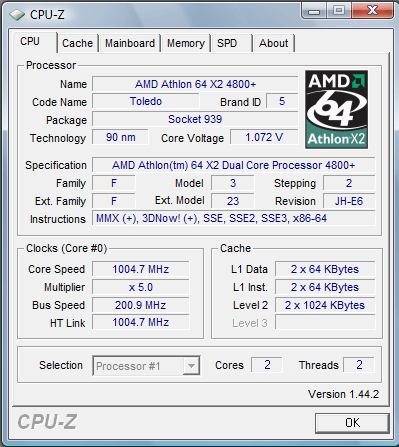
Task: Close the CPU-Z window
Action: tap(373, 11)
